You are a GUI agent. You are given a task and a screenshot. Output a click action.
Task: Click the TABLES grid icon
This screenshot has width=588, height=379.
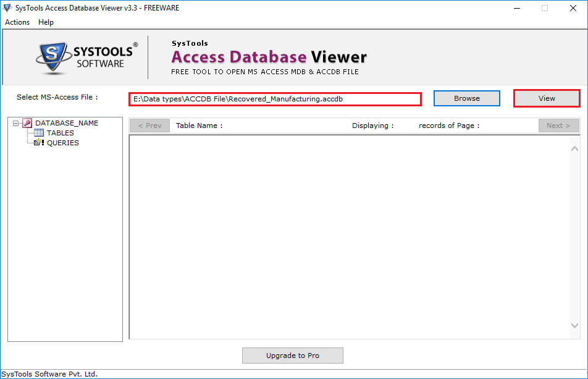pyautogui.click(x=39, y=133)
